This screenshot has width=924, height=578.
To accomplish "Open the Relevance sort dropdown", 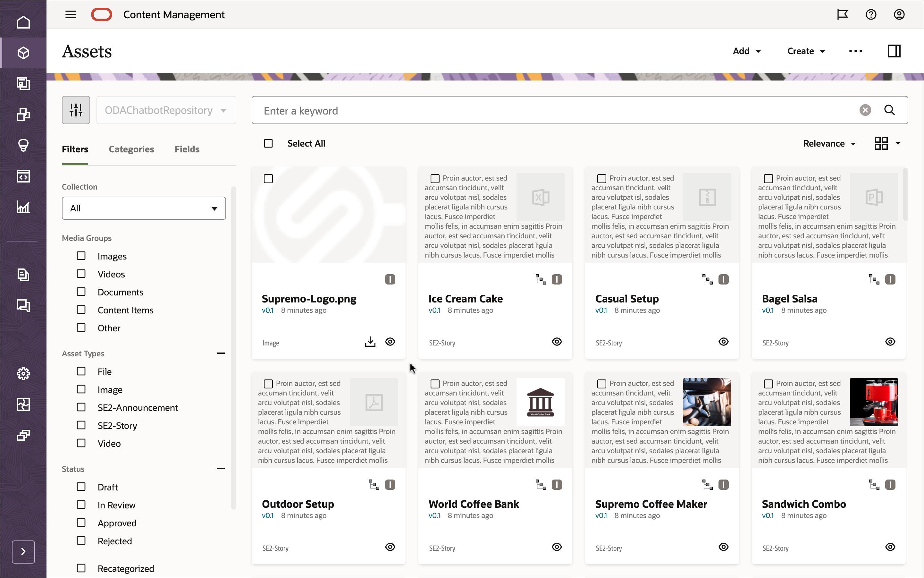I will [829, 143].
